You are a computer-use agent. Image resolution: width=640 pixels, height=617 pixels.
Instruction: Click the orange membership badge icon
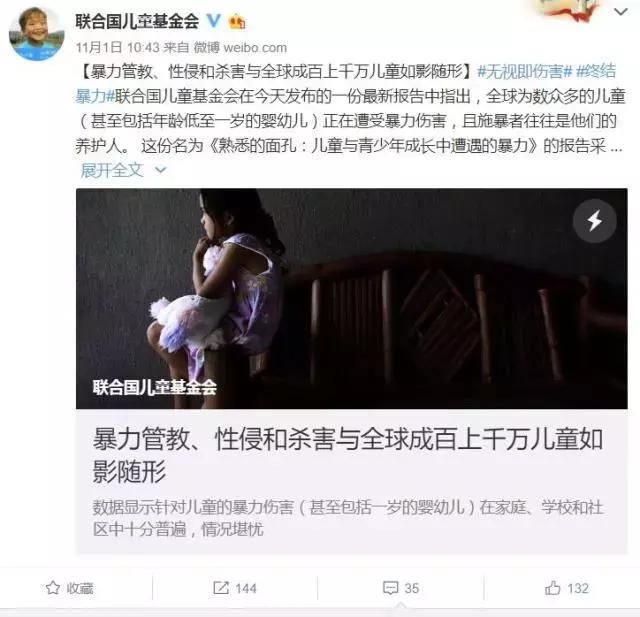click(237, 21)
